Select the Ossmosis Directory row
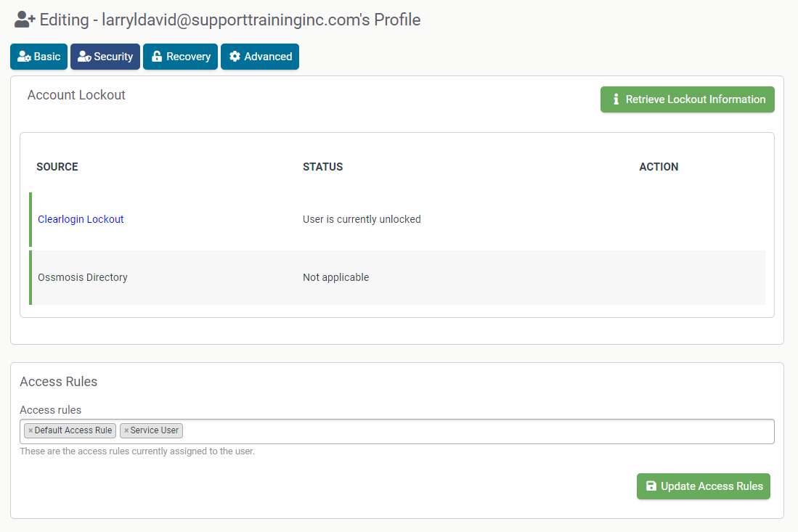The width and height of the screenshot is (798, 532). coord(83,277)
